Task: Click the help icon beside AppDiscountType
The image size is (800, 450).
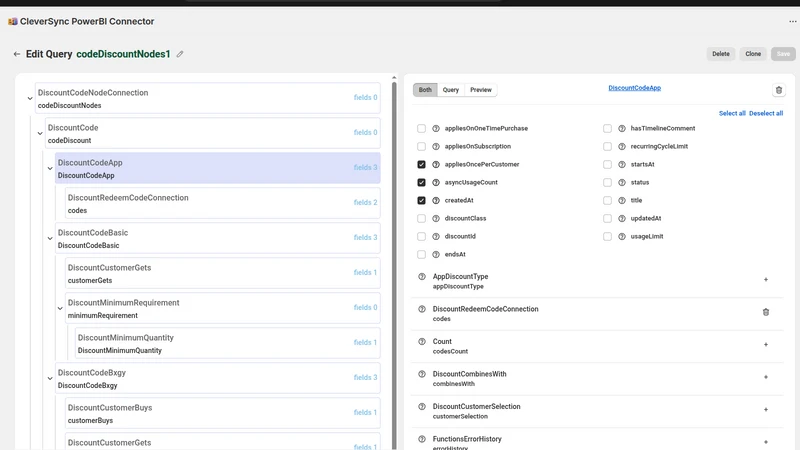Action: point(422,277)
